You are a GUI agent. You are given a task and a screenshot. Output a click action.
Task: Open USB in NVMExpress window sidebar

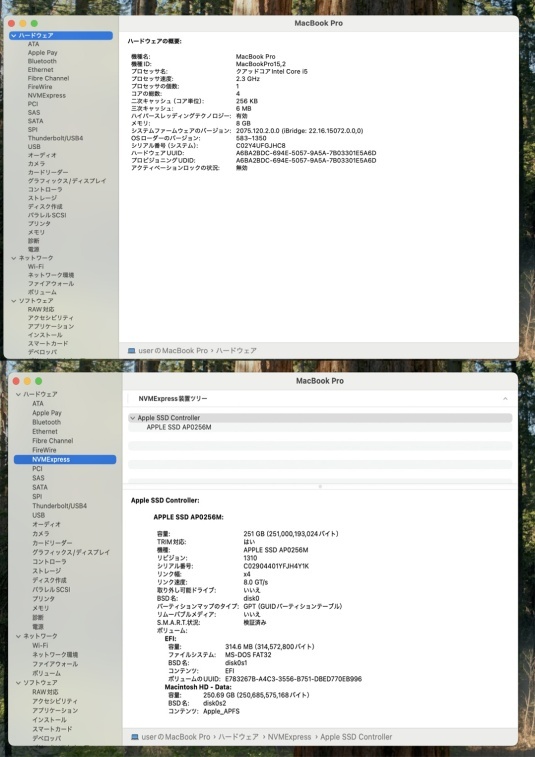[x=39, y=515]
